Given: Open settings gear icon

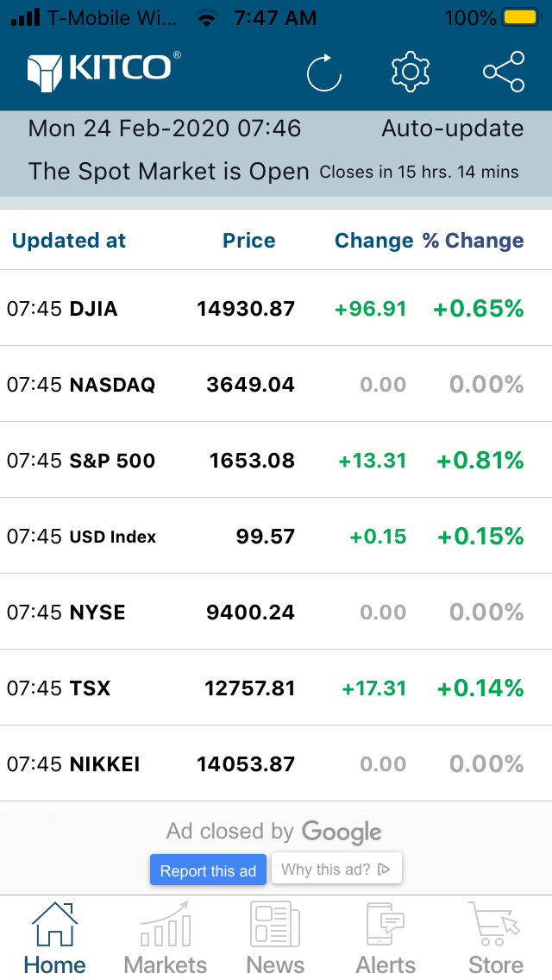Looking at the screenshot, I should click(x=410, y=71).
